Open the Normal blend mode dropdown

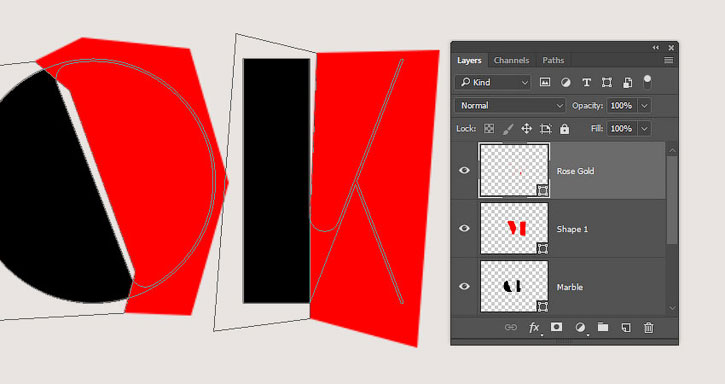pos(510,105)
